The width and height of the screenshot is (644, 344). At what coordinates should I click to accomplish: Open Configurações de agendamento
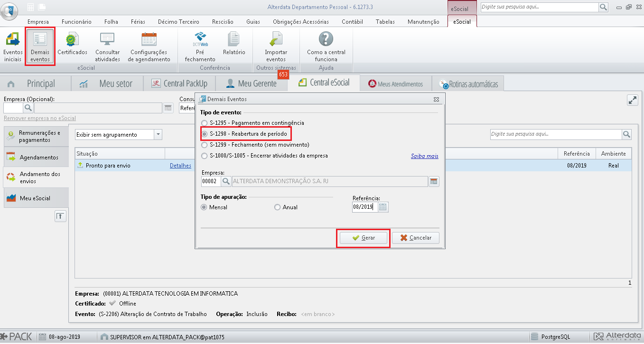(x=149, y=46)
